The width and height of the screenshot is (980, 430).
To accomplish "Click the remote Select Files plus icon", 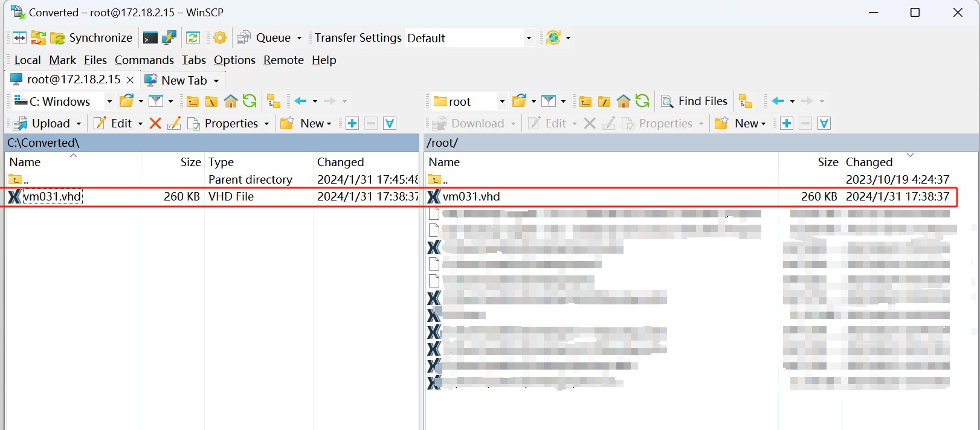I will click(x=787, y=123).
